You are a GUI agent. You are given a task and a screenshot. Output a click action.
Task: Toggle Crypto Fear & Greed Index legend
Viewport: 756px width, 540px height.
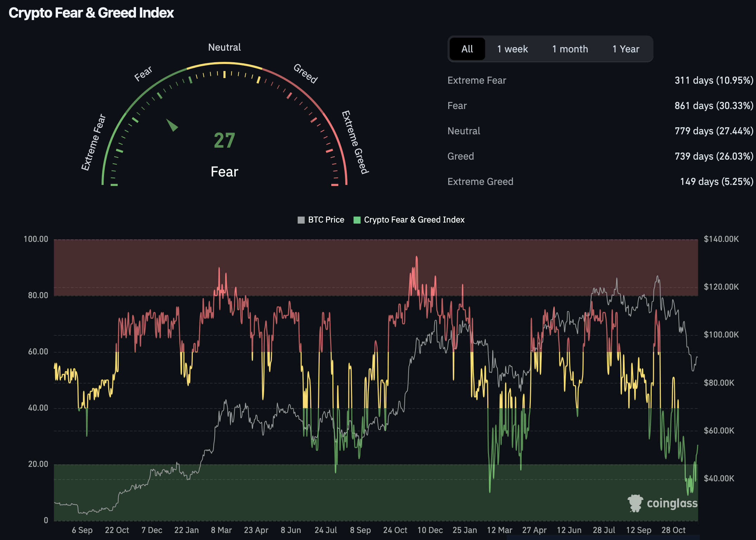(x=414, y=220)
